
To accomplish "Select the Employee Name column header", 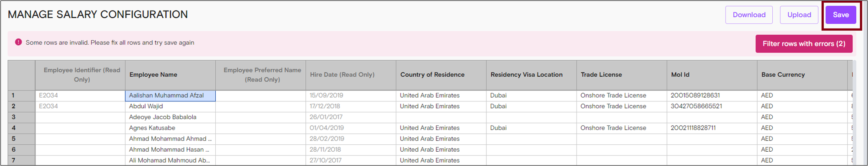I will point(170,75).
